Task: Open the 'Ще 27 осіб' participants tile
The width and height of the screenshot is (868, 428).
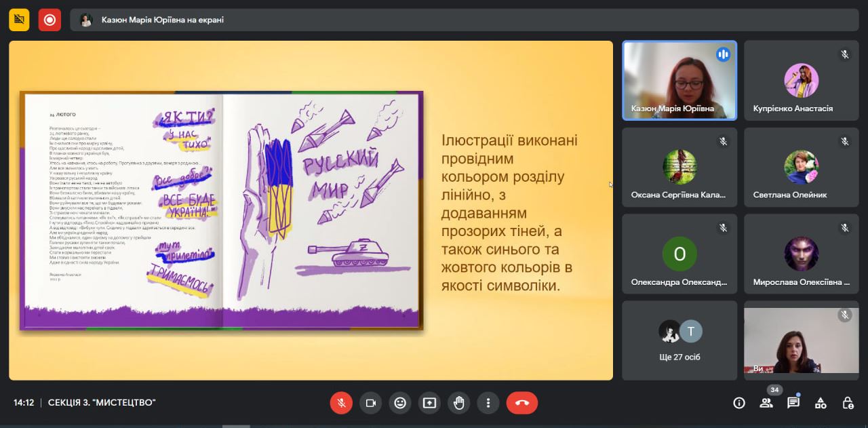Action: [679, 341]
